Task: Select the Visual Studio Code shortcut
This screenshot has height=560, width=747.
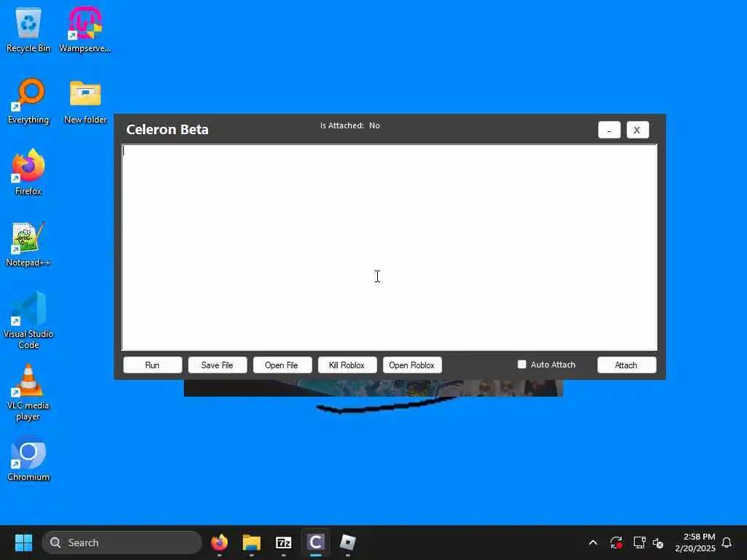Action: pos(28,321)
